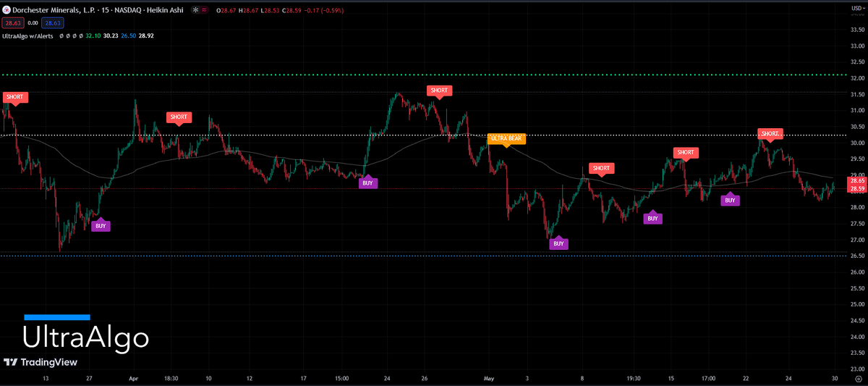This screenshot has width=868, height=386.
Task: Click the SHORT signal label above the 22 date
Action: (x=770, y=134)
